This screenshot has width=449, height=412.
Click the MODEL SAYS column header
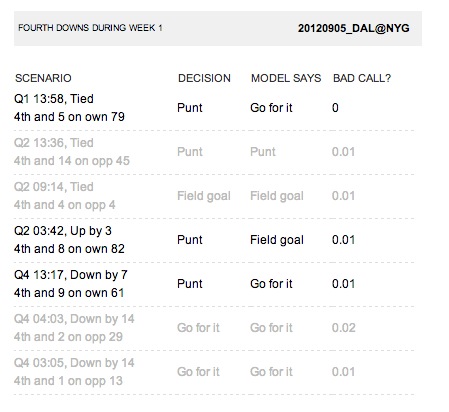point(286,78)
